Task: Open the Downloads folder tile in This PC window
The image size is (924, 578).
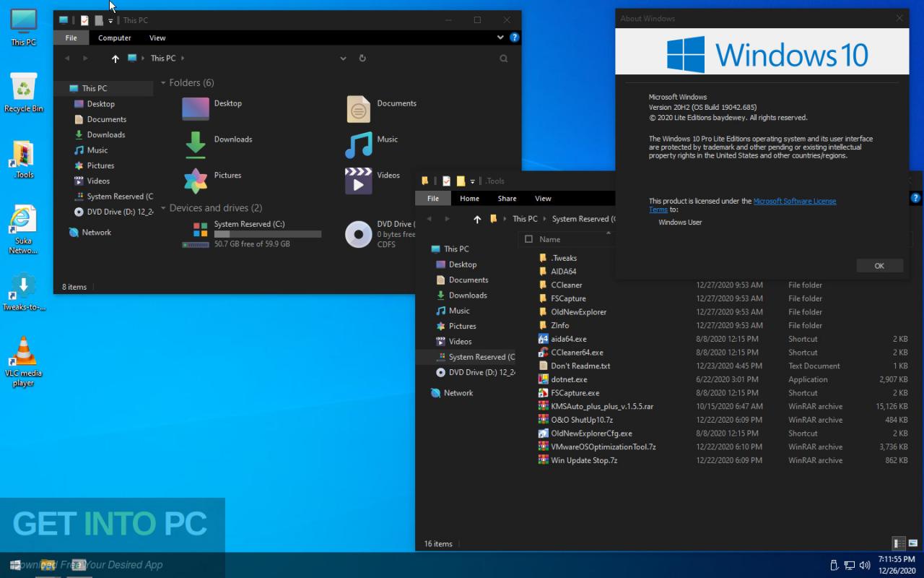Action: (217, 144)
